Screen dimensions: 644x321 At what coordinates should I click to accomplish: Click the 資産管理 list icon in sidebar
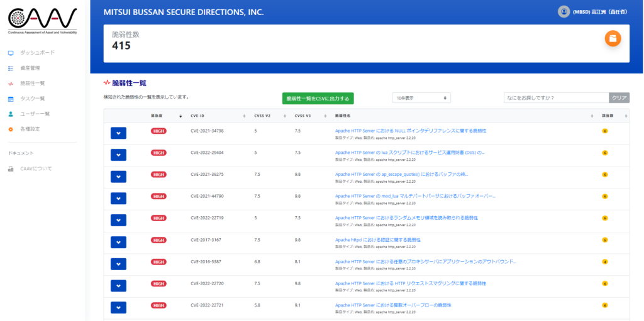(11, 68)
